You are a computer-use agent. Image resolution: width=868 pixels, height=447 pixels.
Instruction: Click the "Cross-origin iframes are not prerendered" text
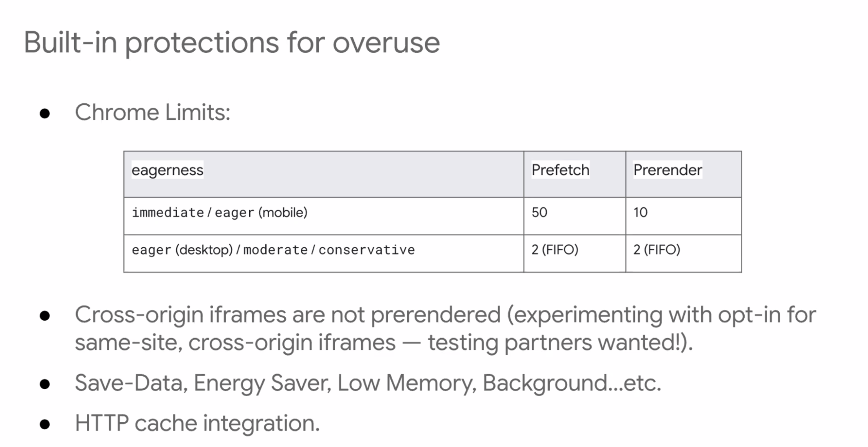point(287,315)
